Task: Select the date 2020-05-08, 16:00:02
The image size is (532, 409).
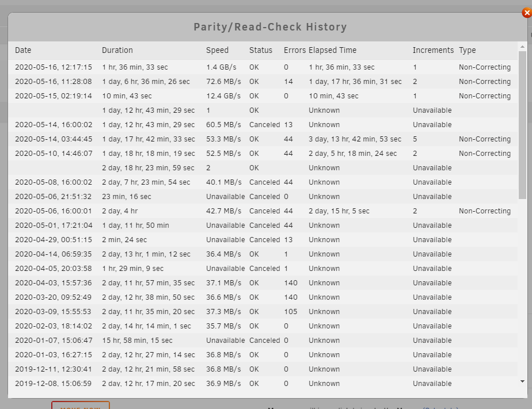Action: pos(54,182)
